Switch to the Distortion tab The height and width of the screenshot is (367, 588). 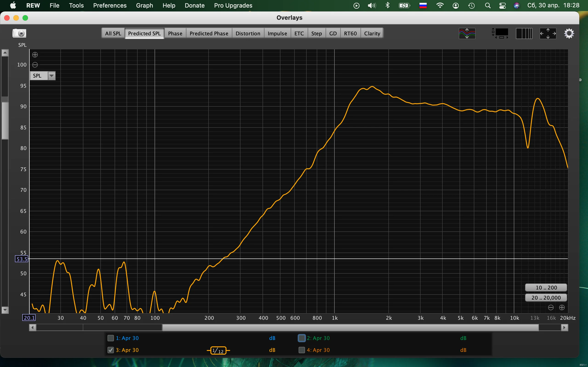pyautogui.click(x=248, y=33)
